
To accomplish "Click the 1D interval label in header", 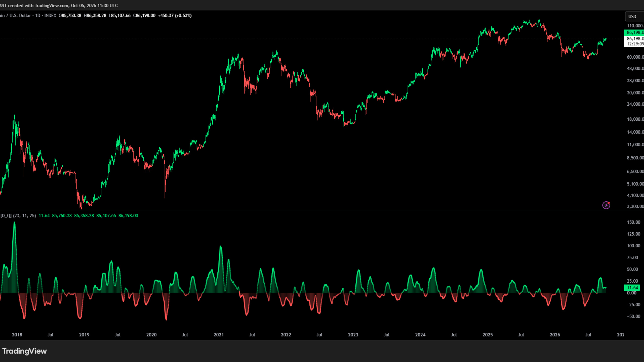I will 38,16.
